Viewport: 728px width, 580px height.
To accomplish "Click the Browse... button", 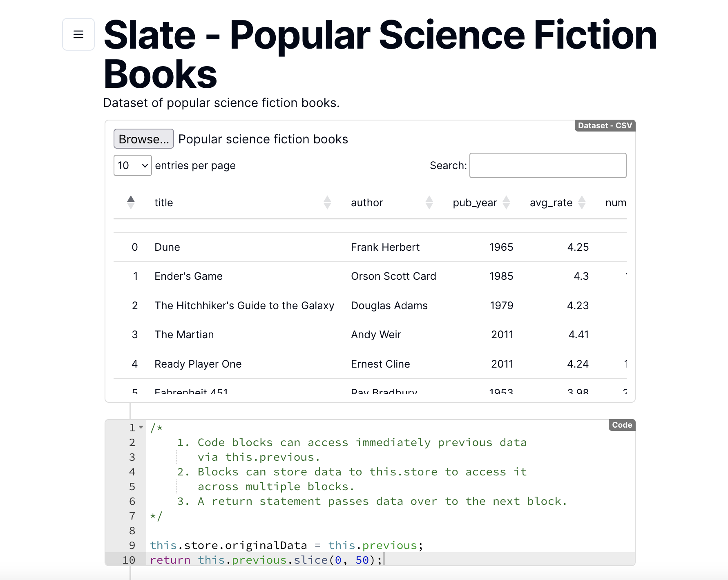I will [143, 139].
